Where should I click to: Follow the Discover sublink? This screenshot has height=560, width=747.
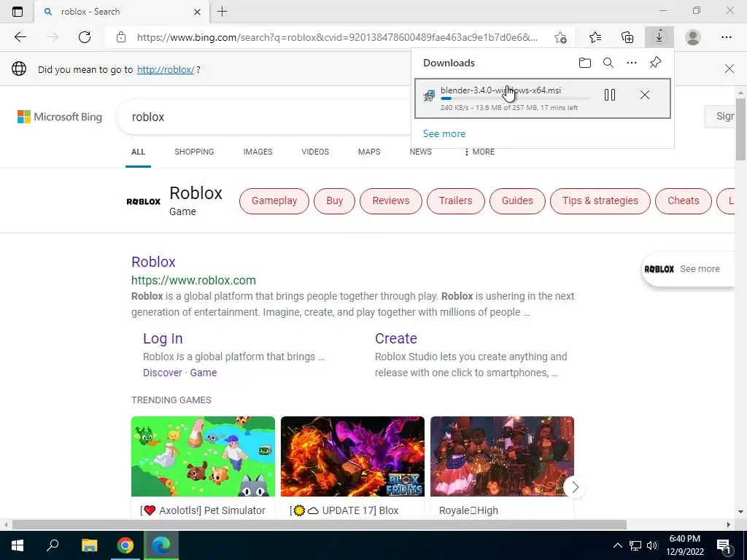pyautogui.click(x=163, y=373)
